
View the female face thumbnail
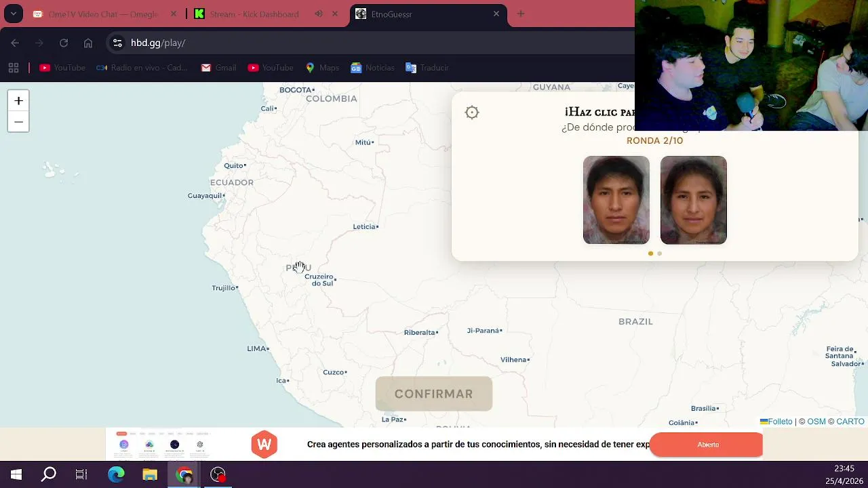click(x=694, y=200)
